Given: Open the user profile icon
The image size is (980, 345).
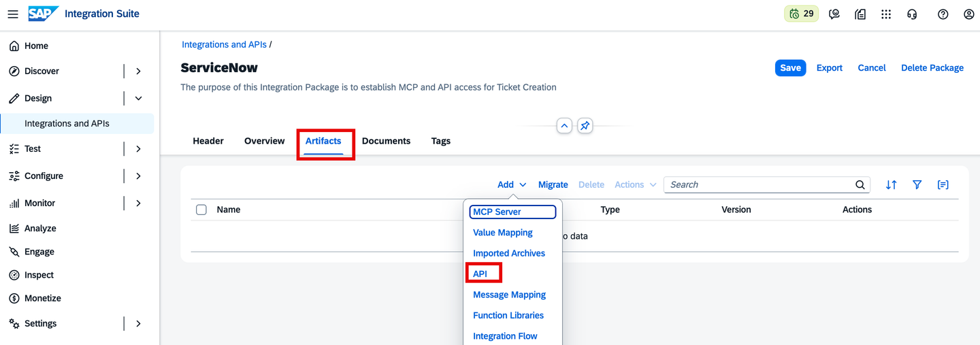Looking at the screenshot, I should (x=969, y=14).
